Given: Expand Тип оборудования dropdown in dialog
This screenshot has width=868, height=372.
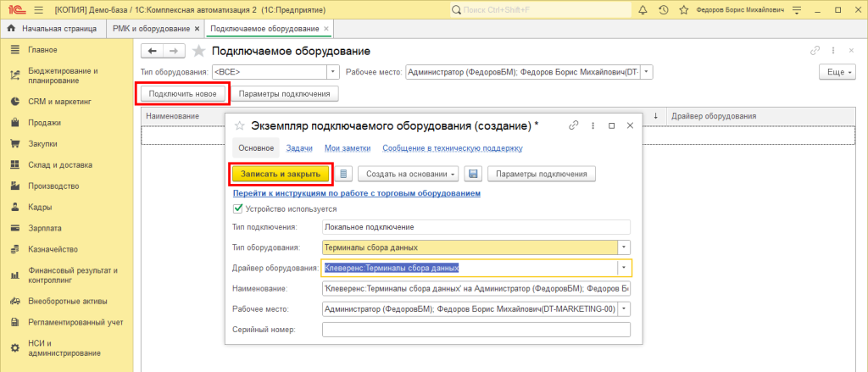Looking at the screenshot, I should point(625,247).
